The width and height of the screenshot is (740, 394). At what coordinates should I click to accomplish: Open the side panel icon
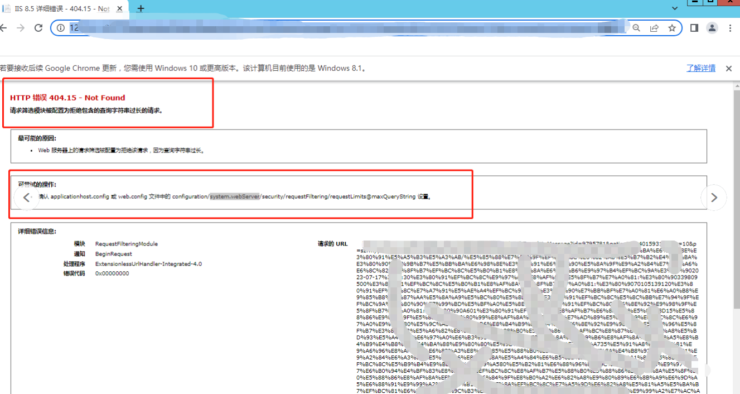[x=694, y=28]
